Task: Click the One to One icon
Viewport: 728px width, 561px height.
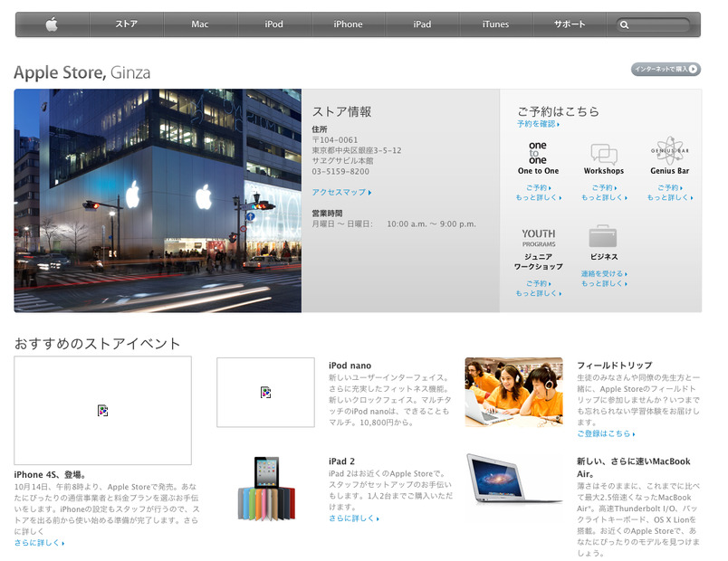Action: 538,153
